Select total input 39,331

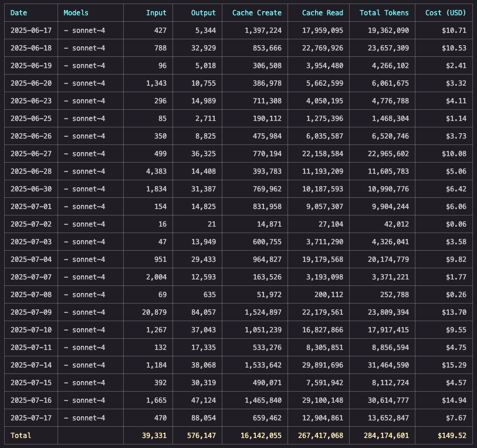pyautogui.click(x=154, y=436)
